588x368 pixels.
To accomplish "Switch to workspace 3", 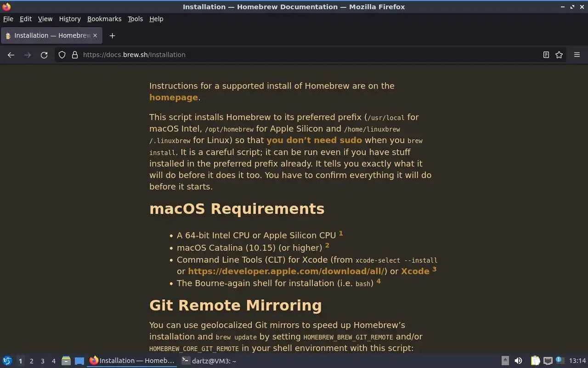I will point(42,361).
